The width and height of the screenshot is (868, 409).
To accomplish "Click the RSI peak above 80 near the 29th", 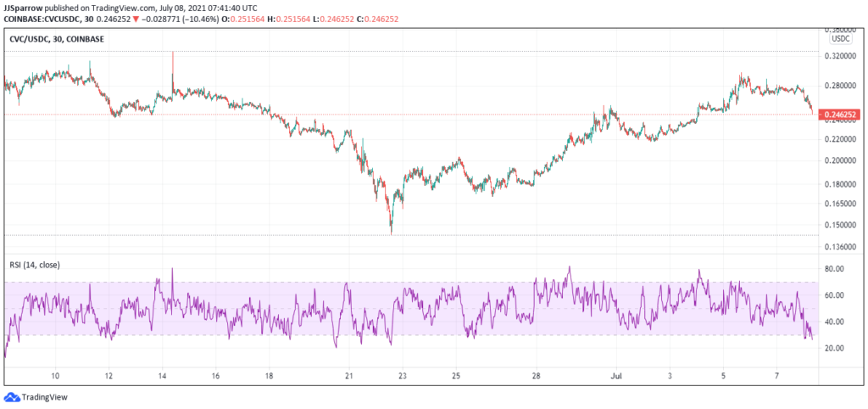I will [569, 269].
